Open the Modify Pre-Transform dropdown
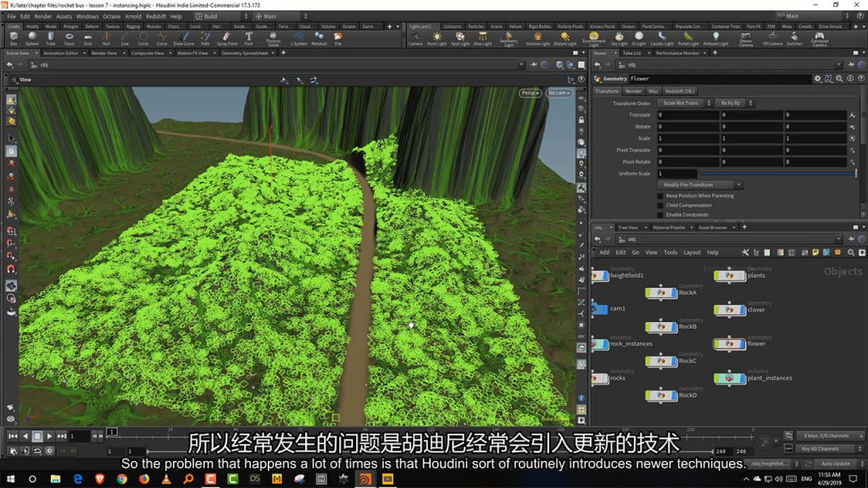This screenshot has height=488, width=868. click(x=699, y=185)
